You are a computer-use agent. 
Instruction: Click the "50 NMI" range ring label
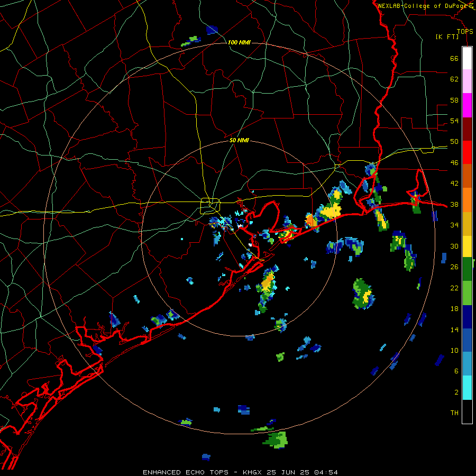coord(239,140)
